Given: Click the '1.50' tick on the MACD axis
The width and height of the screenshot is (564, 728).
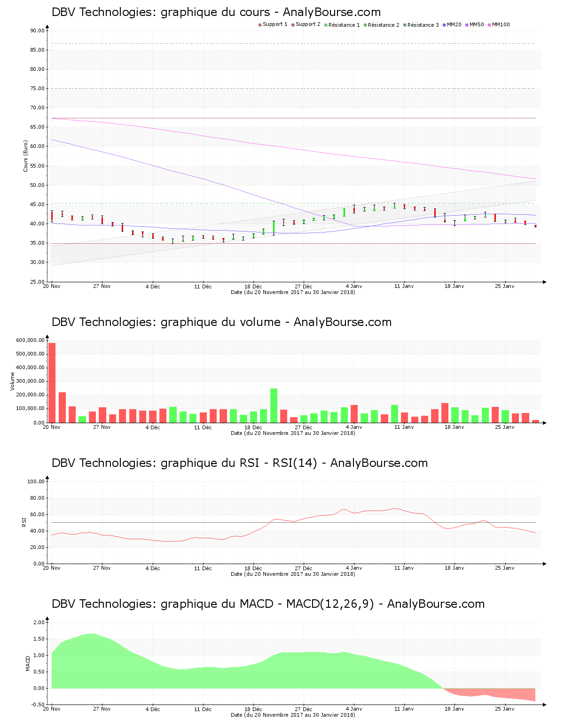Looking at the screenshot, I should click(39, 639).
